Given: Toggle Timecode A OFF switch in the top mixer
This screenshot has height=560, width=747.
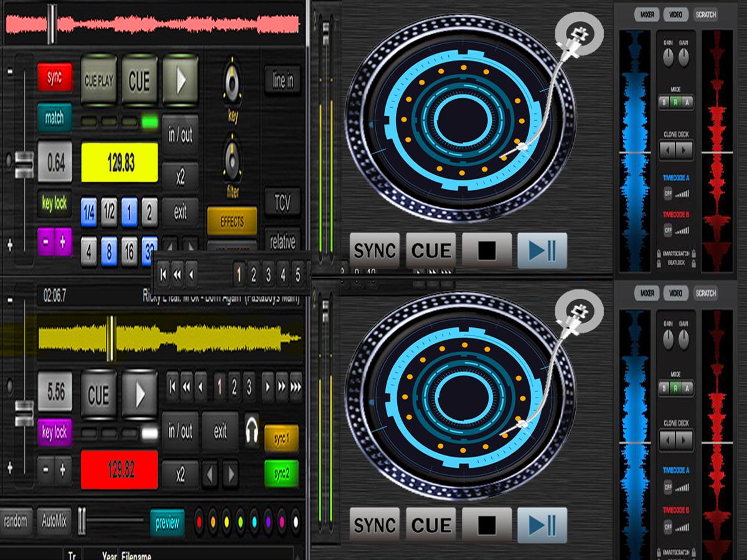Looking at the screenshot, I should pos(668,194).
